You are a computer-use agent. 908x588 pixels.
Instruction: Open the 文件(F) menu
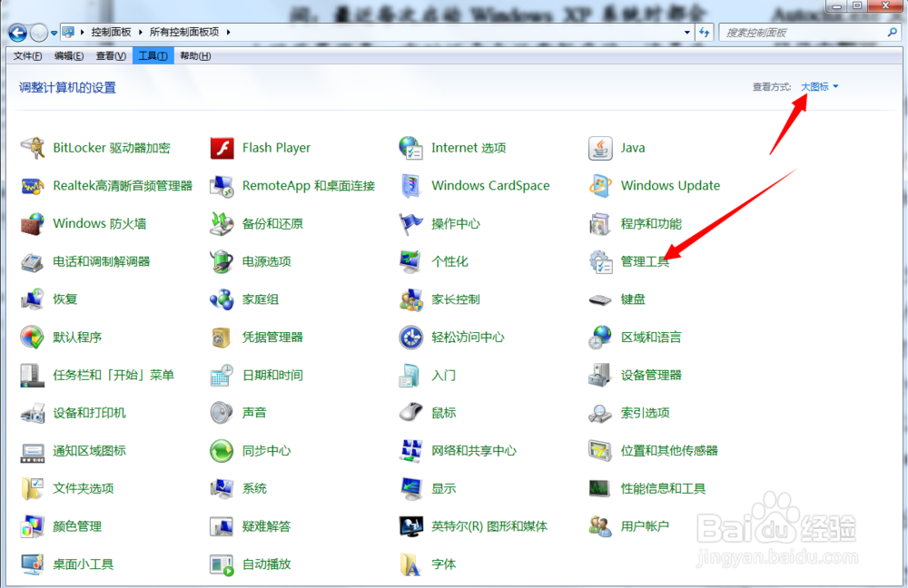coord(27,56)
